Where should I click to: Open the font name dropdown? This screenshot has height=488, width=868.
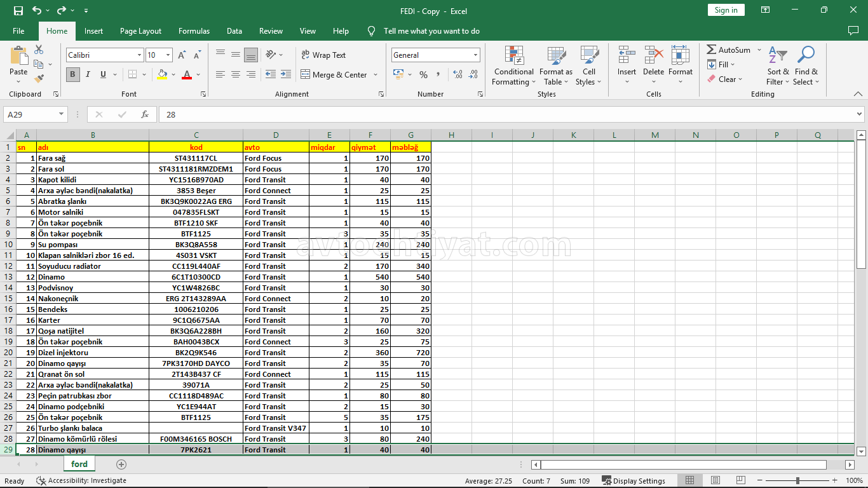click(139, 55)
